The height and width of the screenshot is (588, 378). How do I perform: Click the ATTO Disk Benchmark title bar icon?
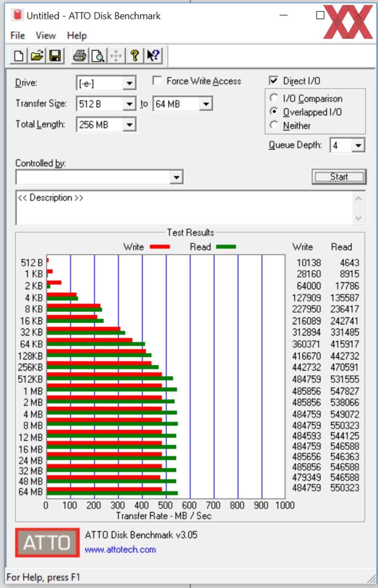pos(17,15)
